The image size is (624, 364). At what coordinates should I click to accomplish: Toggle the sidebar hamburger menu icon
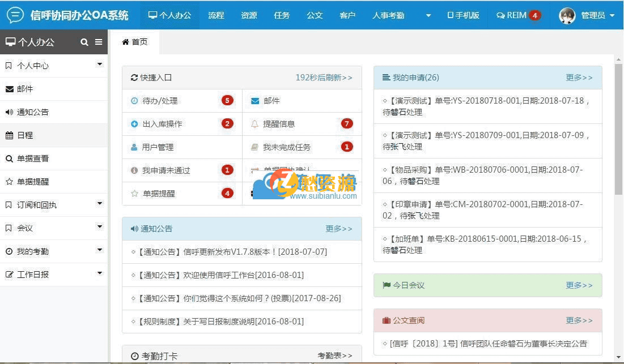tap(98, 42)
